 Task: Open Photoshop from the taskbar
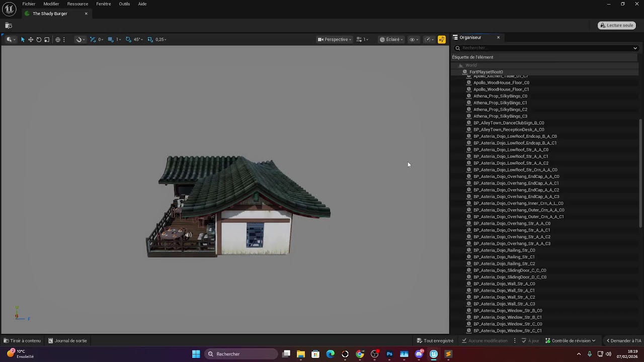point(389,354)
